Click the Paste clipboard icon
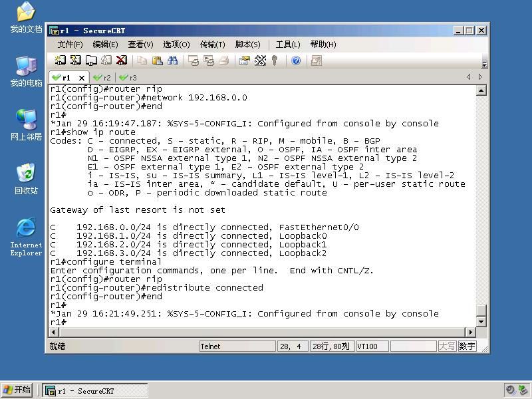532x399 pixels. tap(157, 61)
